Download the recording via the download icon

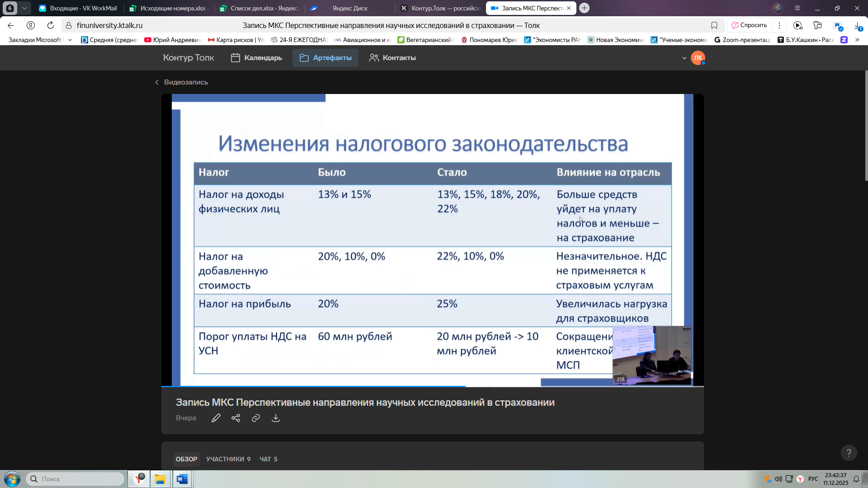pos(276,418)
